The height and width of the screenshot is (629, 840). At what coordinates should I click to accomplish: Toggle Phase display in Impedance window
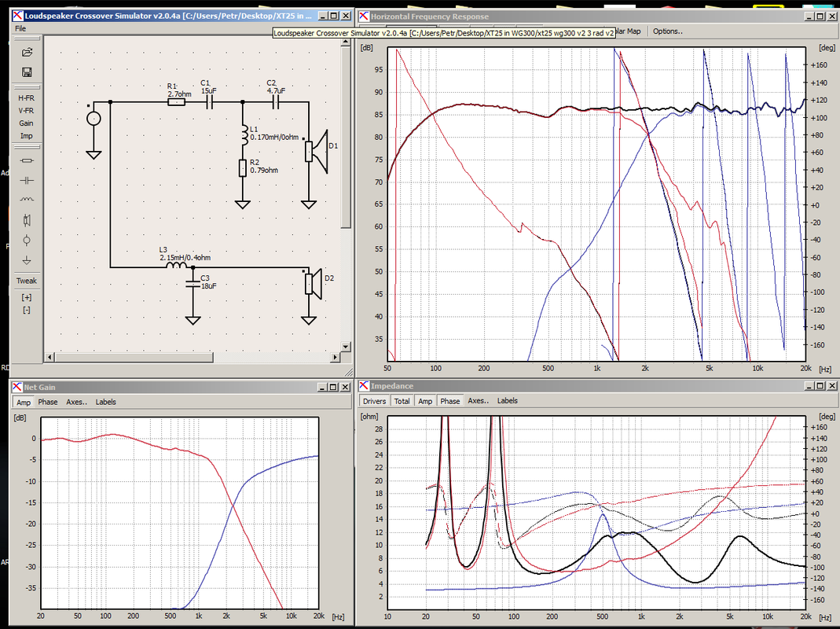point(450,401)
